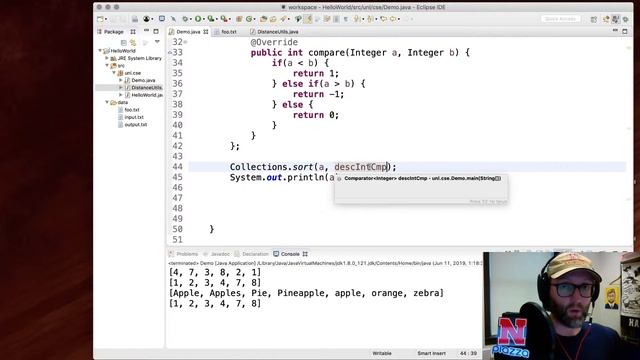Collapse code fold at line 32
The width and height of the screenshot is (640, 360).
185,42
